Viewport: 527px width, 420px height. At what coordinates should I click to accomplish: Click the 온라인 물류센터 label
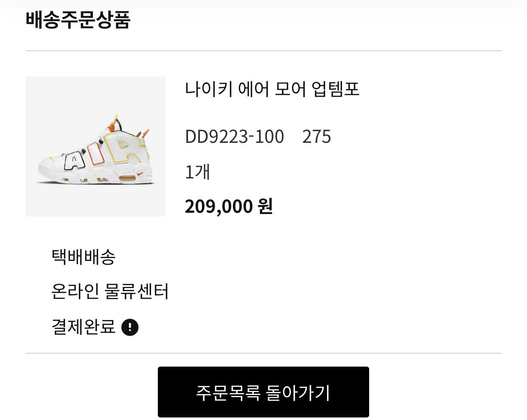click(x=109, y=292)
